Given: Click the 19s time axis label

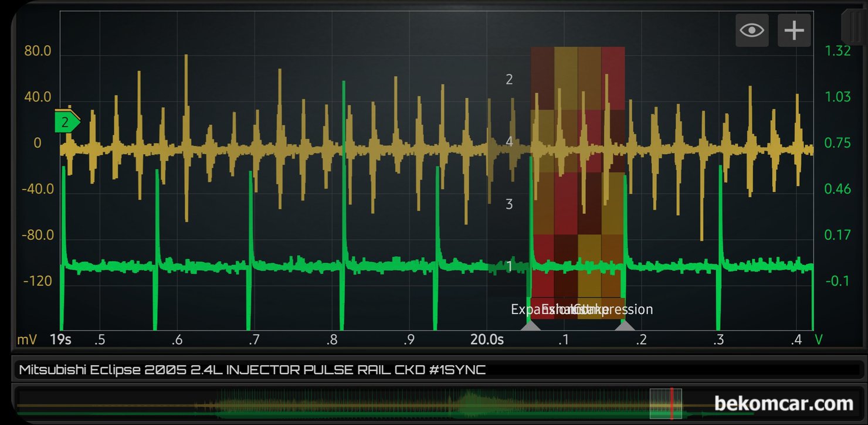Looking at the screenshot, I should [60, 339].
